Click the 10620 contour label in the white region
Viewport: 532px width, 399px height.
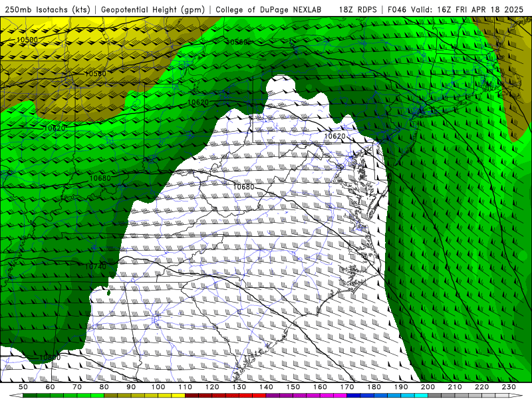point(334,136)
